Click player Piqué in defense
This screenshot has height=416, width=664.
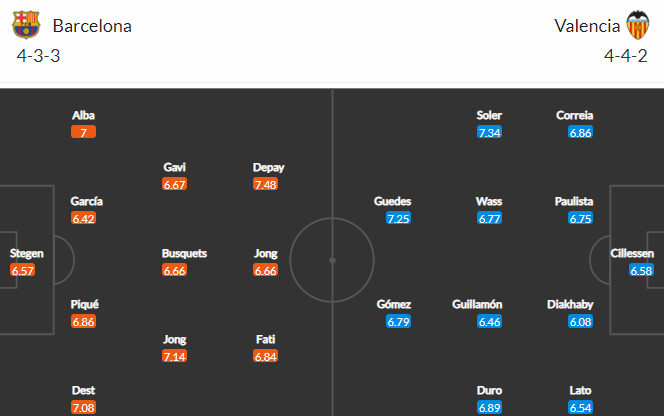click(85, 304)
